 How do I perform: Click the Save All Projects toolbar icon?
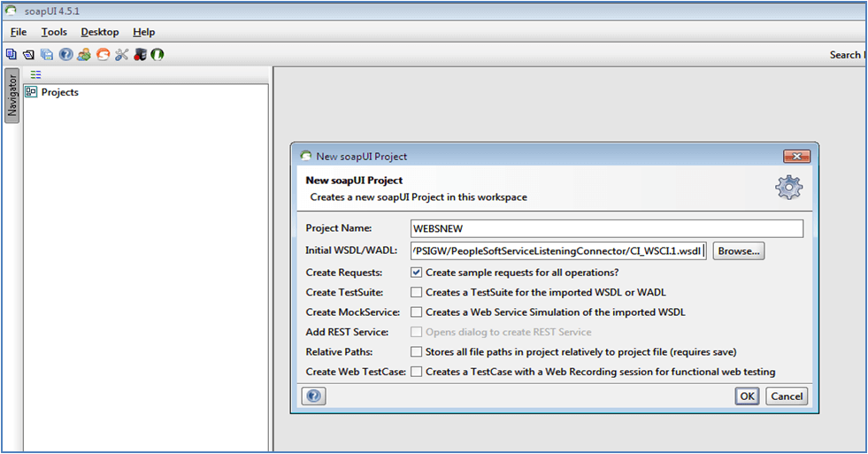coord(47,54)
